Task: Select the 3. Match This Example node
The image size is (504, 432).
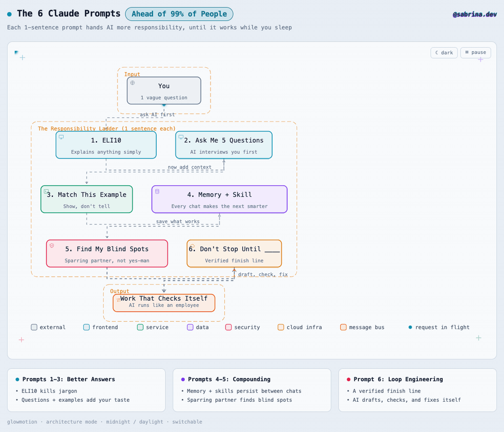Action: (87, 199)
